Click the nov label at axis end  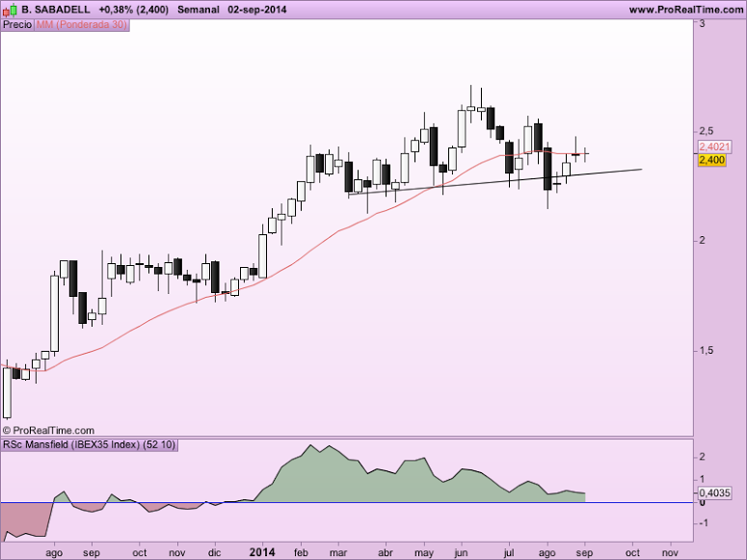(x=670, y=553)
